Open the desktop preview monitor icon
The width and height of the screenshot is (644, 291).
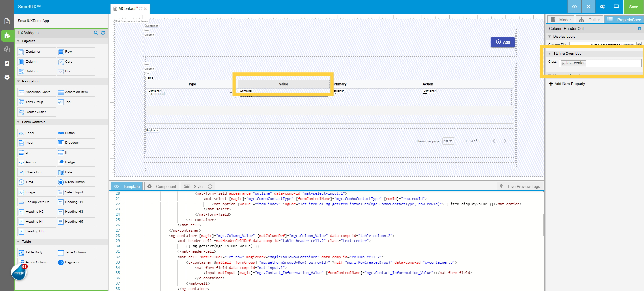click(616, 7)
